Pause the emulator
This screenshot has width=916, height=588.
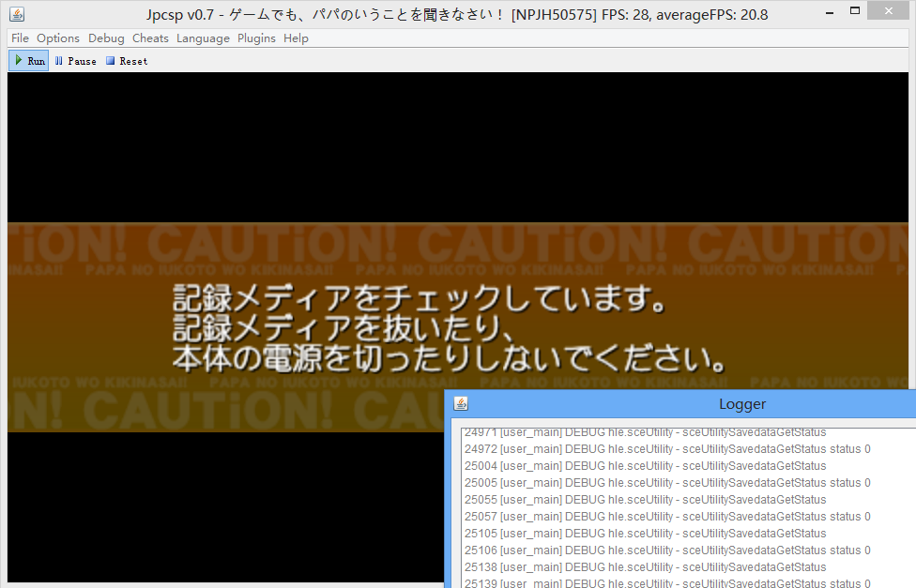pyautogui.click(x=75, y=61)
